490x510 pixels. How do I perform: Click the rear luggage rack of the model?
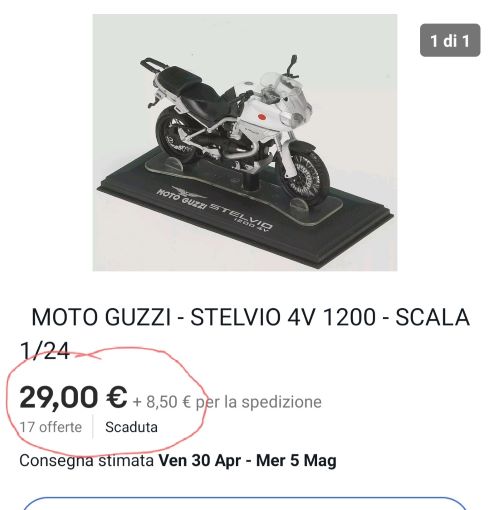click(153, 65)
